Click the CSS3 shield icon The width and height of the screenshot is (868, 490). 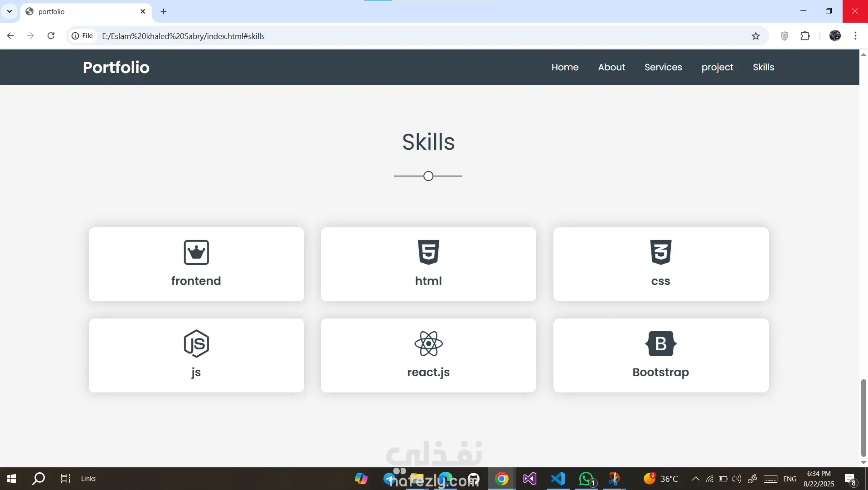click(x=661, y=252)
